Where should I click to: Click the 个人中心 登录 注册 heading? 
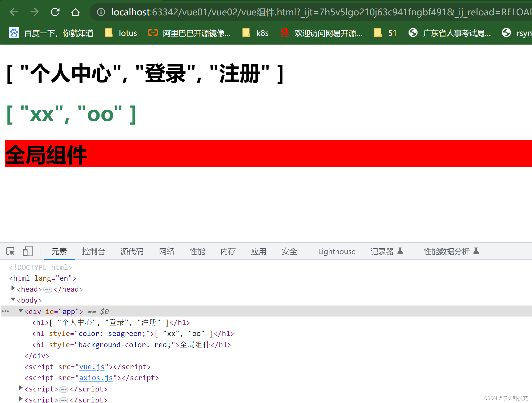145,74
